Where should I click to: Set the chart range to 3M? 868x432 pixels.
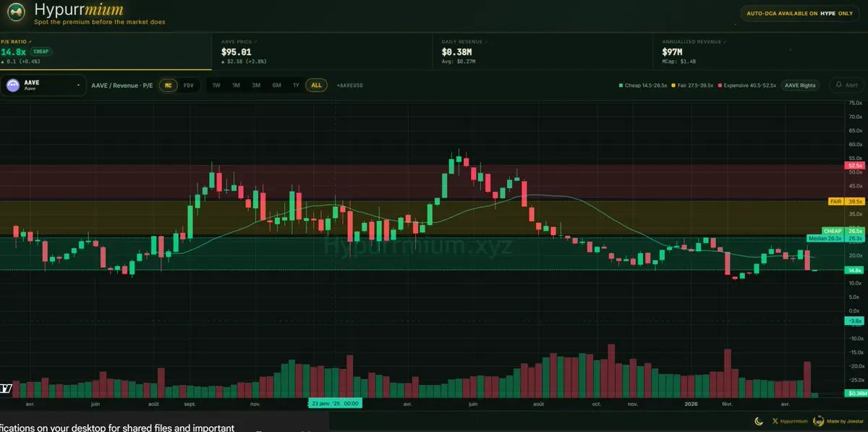pos(256,85)
